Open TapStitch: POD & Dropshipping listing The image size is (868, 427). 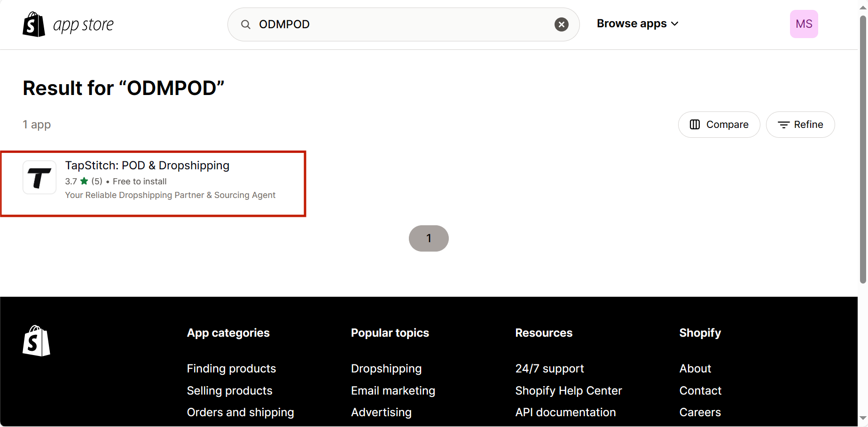click(x=147, y=166)
